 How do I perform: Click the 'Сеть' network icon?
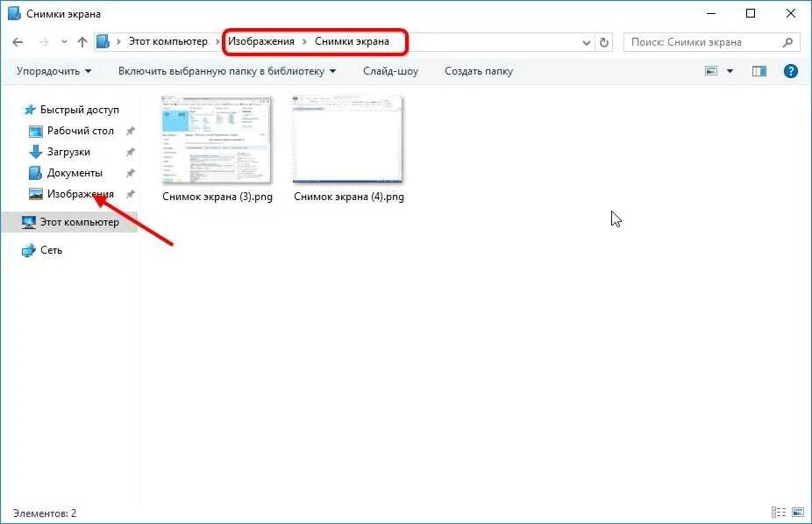28,250
